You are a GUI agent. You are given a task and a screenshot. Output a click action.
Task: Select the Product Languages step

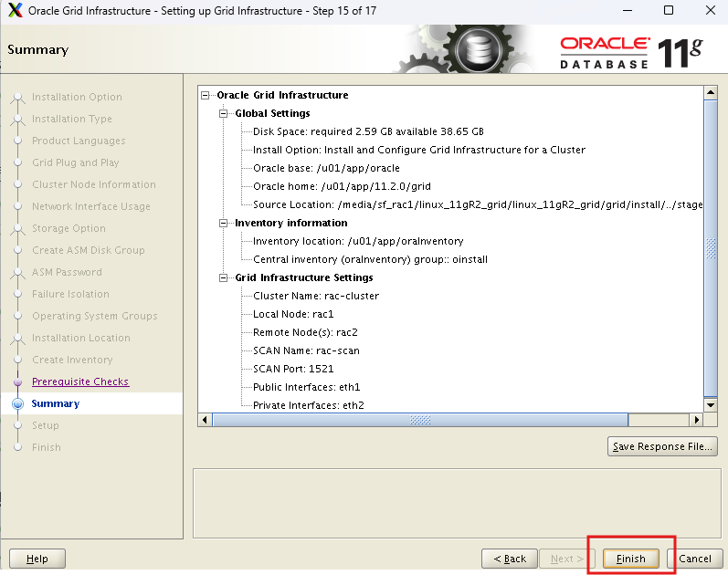(x=79, y=141)
